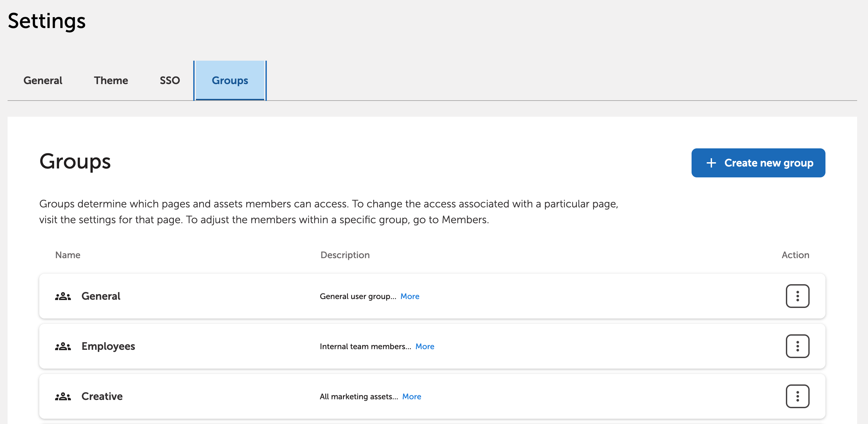Click the 'Internal team members...' description text
The width and height of the screenshot is (868, 424).
[x=365, y=347]
